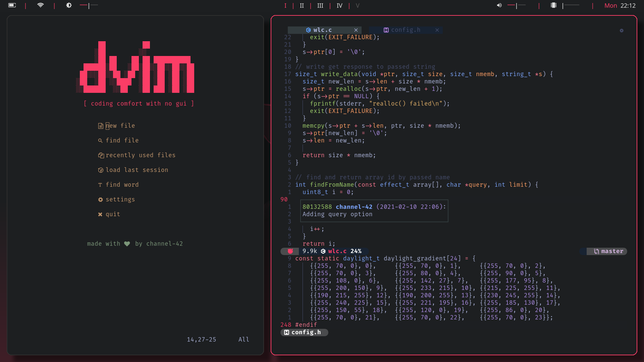The height and width of the screenshot is (362, 644).
Task: Select workspace III in the top bar
Action: point(320,6)
